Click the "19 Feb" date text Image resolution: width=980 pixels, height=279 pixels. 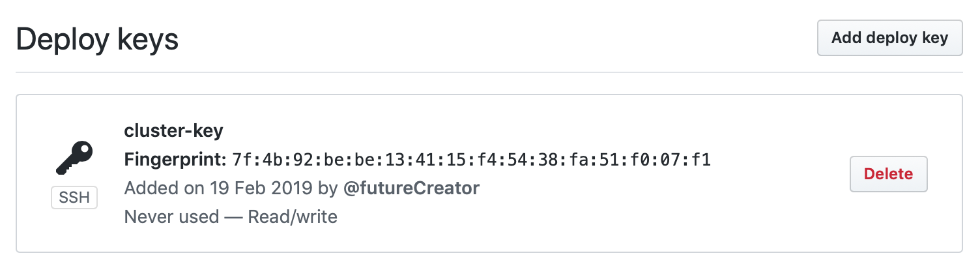tap(236, 189)
